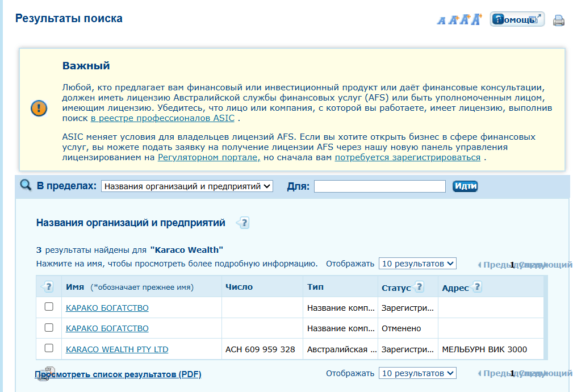Click the smallest font size "A" icon
This screenshot has height=392, width=573.
coord(441,20)
